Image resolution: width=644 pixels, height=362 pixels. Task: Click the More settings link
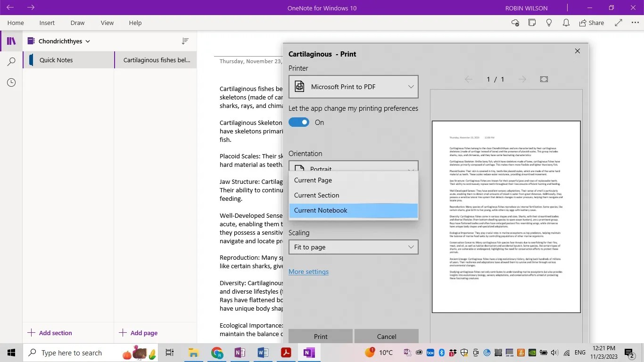click(x=308, y=271)
